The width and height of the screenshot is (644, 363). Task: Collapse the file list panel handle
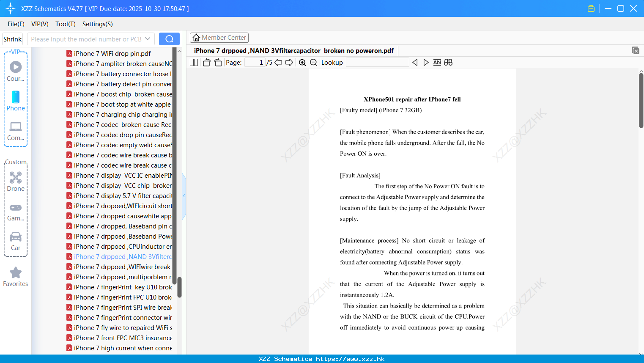click(x=184, y=196)
